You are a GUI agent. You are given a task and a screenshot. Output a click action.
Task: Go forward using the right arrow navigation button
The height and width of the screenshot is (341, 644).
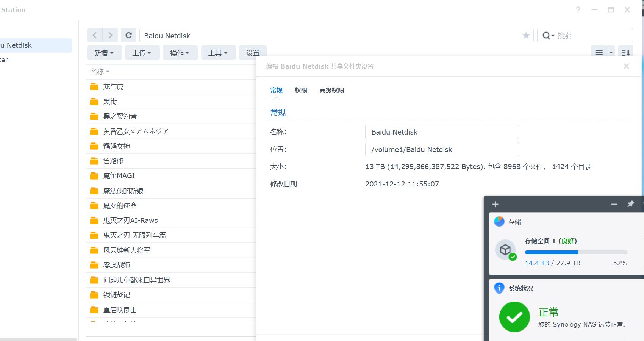click(x=110, y=35)
